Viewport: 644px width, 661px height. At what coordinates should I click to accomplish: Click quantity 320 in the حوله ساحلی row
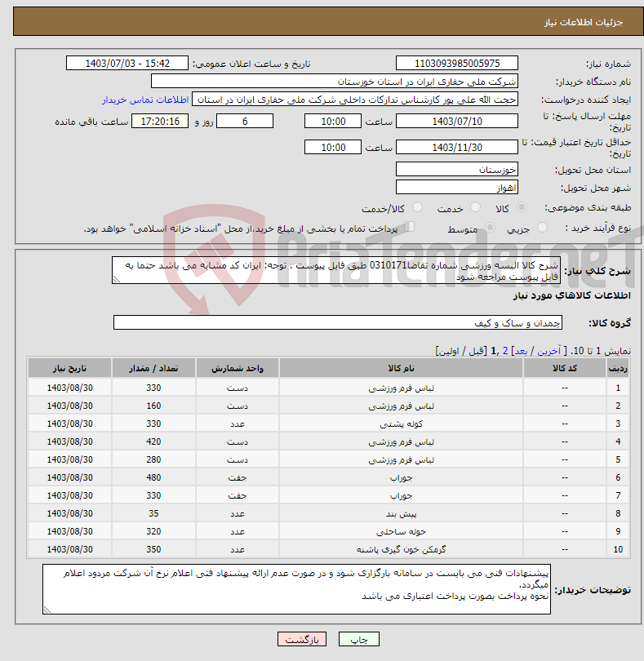pos(153,531)
